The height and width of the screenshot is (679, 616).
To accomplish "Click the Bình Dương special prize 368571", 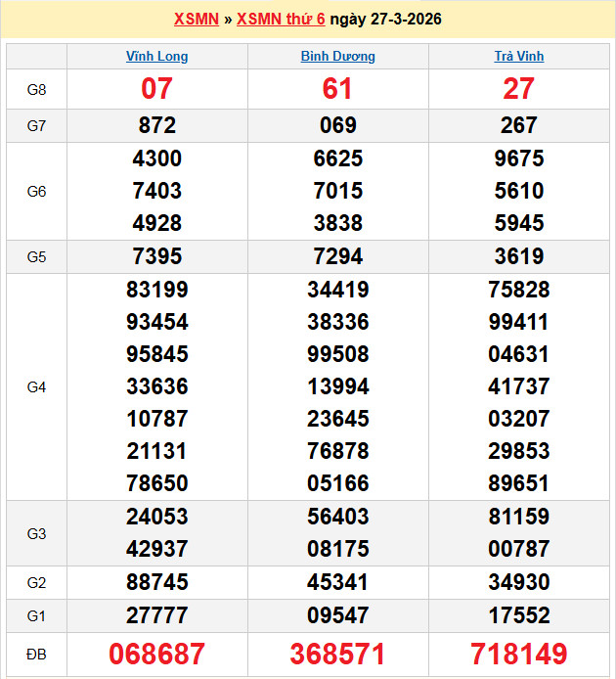I will [x=337, y=655].
